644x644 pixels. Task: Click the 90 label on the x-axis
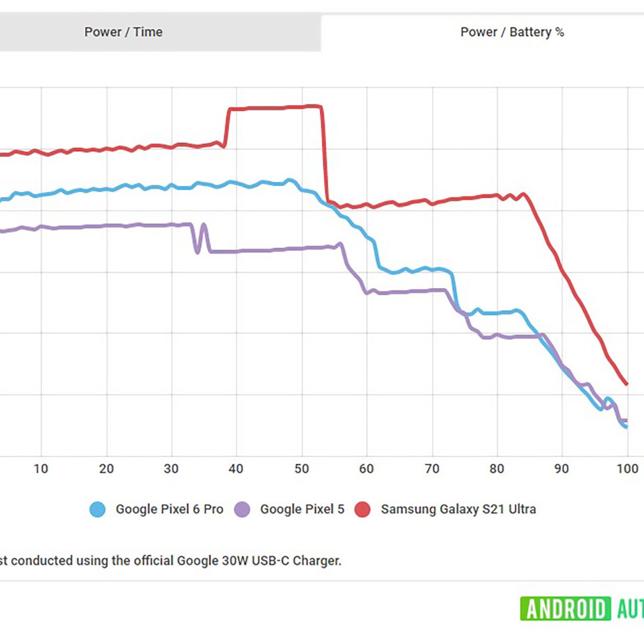point(562,469)
